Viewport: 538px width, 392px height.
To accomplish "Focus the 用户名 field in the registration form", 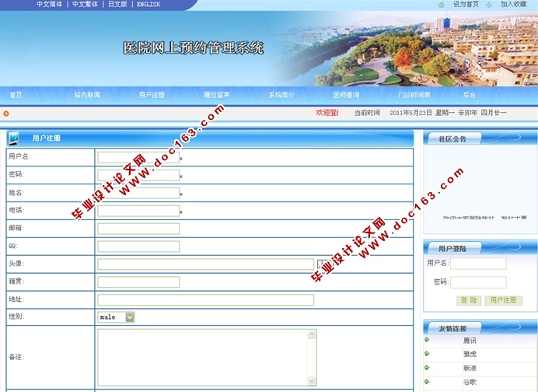I will point(138,157).
